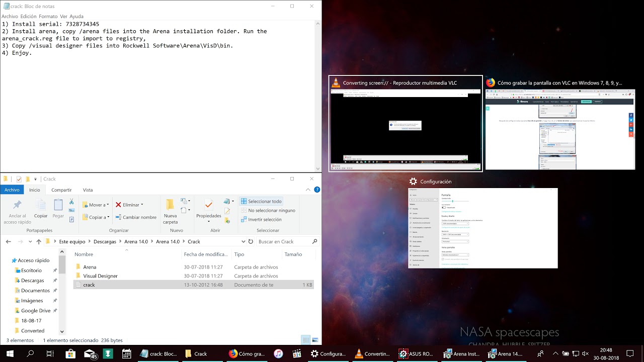Viewport: 644px width, 362px height.
Task: Open the Mail app taskbar icon
Action: click(x=90, y=354)
